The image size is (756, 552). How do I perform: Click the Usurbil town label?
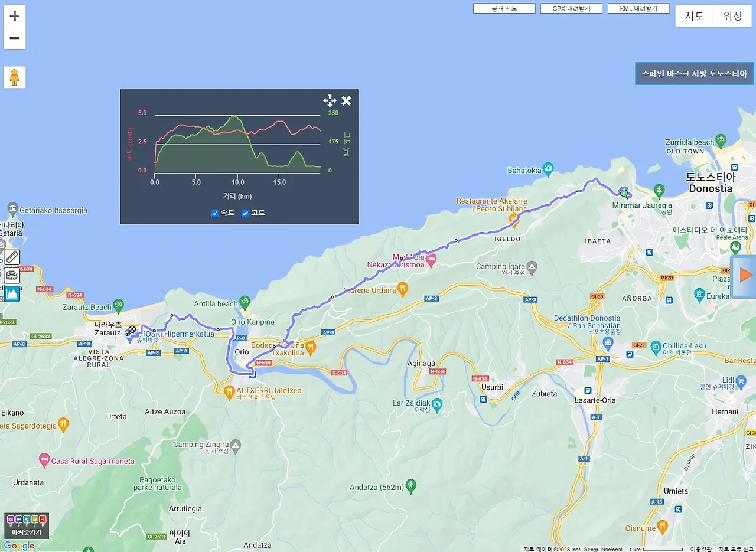(493, 387)
